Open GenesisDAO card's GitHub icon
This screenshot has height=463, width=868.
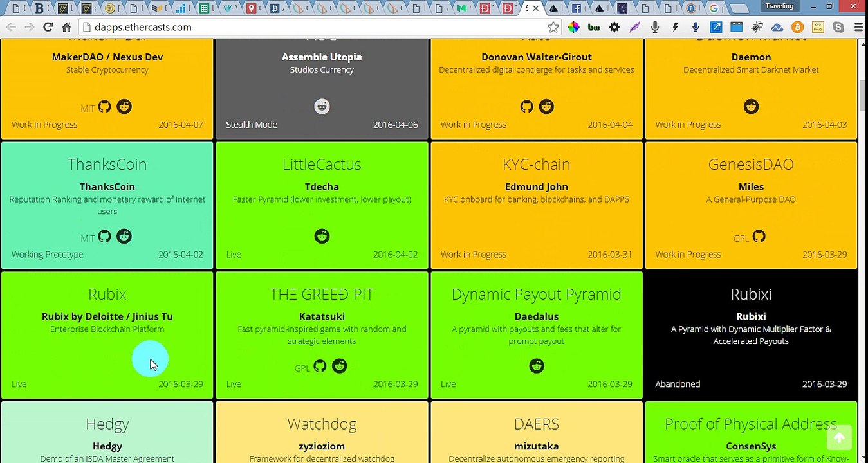(759, 237)
